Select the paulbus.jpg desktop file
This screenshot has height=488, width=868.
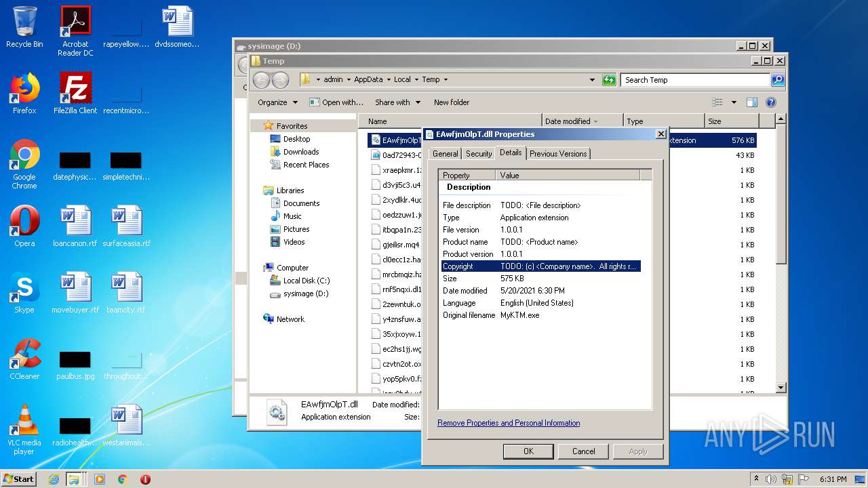[75, 365]
